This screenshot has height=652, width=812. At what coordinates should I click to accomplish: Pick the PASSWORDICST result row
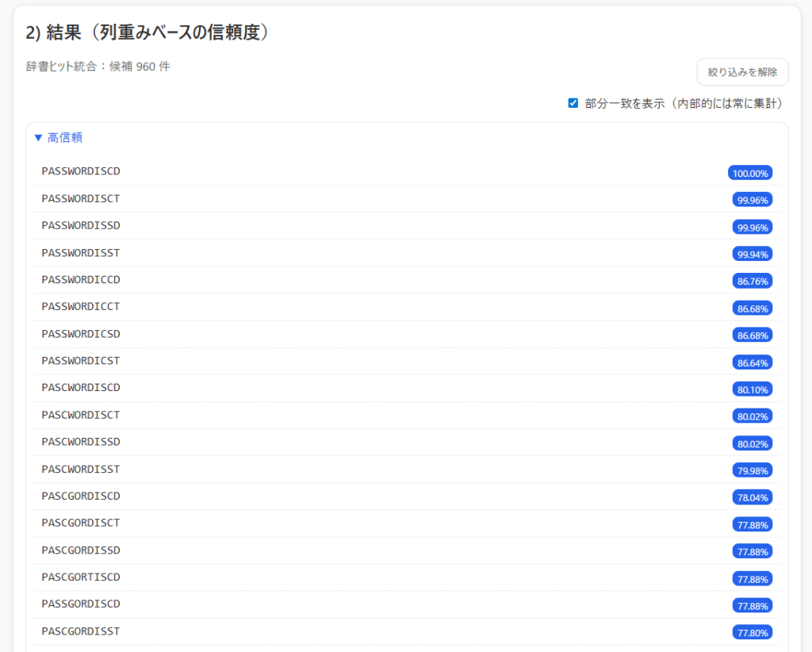(x=81, y=361)
